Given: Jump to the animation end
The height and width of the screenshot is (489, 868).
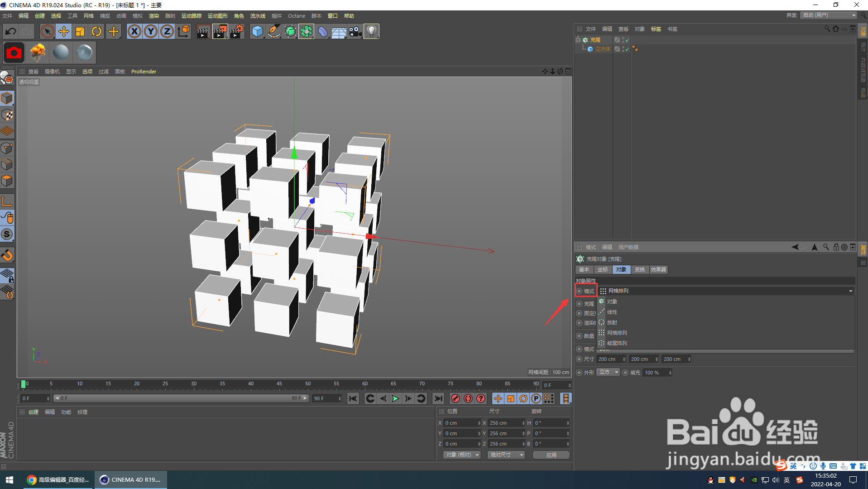Looking at the screenshot, I should coord(438,398).
